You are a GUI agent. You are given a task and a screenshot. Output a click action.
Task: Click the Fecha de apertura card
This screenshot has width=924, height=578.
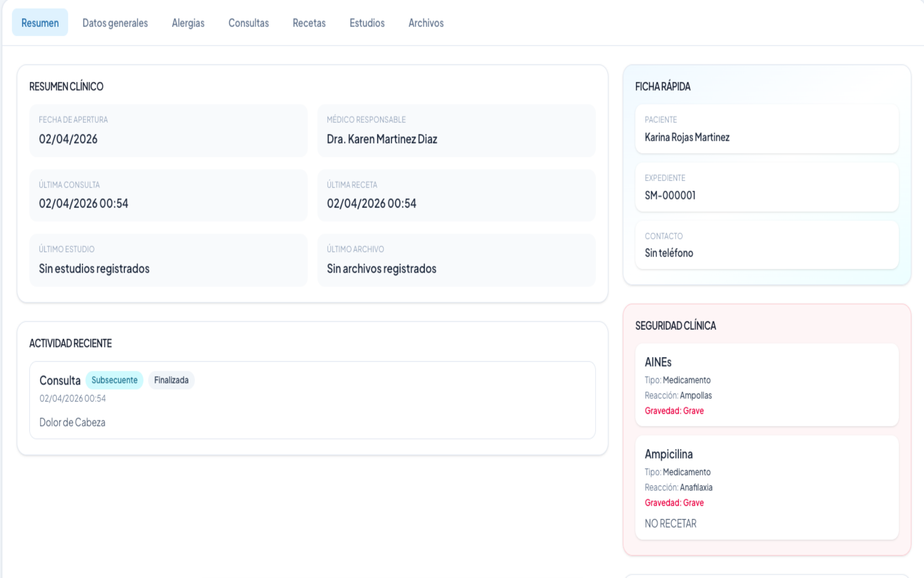tap(168, 131)
